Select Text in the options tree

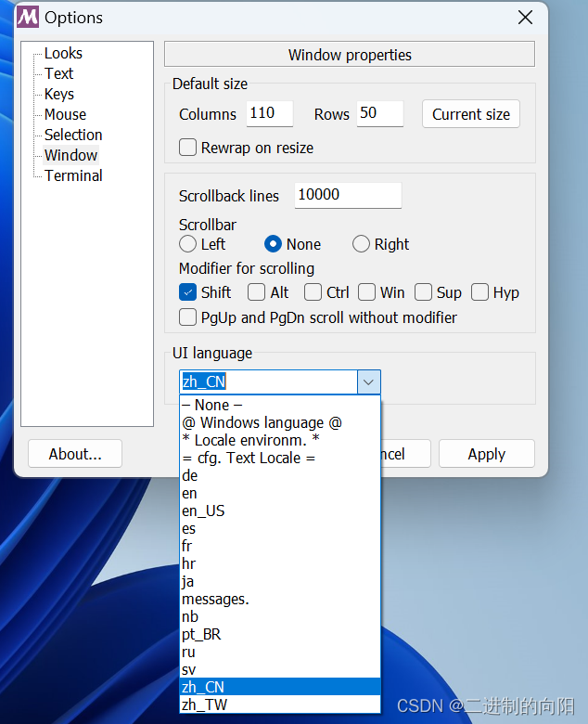coord(58,73)
